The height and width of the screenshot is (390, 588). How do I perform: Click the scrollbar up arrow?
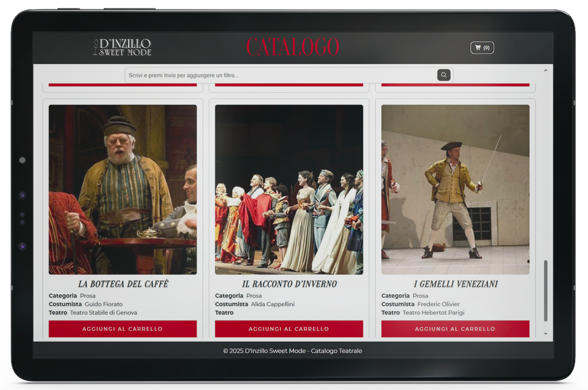[x=546, y=70]
